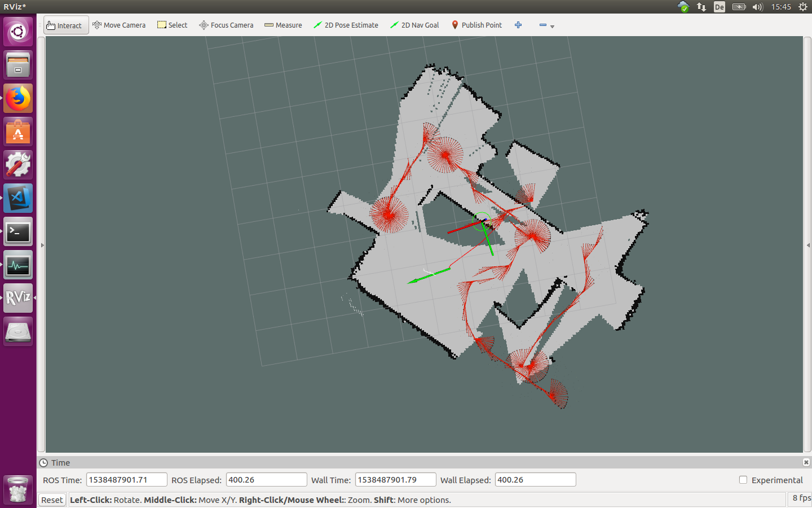Add a new tool with plus icon
The image size is (812, 508).
point(518,25)
